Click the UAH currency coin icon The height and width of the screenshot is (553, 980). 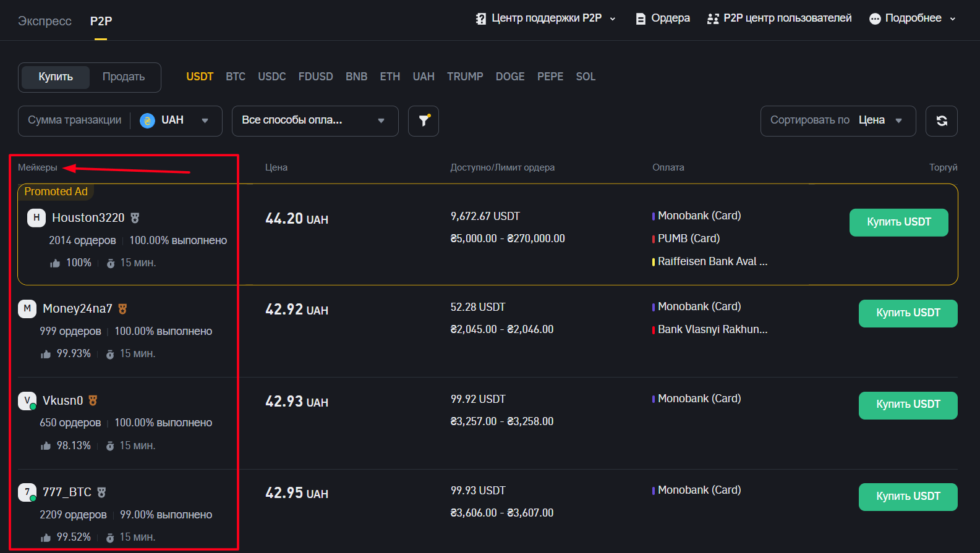(147, 120)
